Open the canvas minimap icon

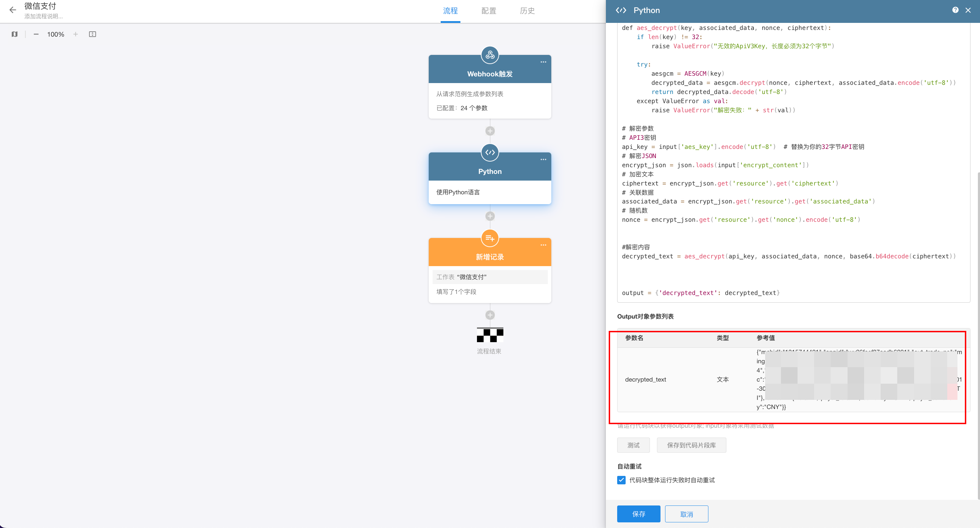14,34
